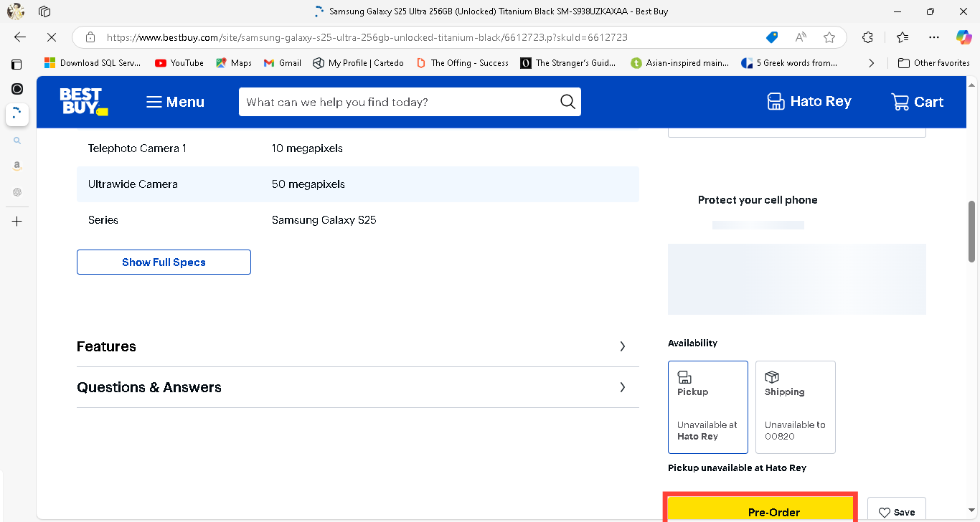Switch to the Amazon vertical tab
The width and height of the screenshot is (980, 522).
(17, 166)
